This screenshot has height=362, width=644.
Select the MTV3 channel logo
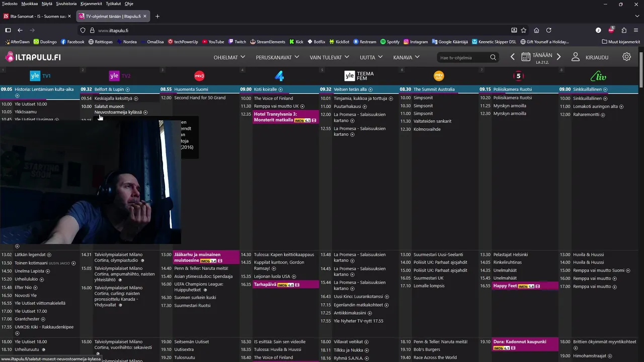pos(199,76)
